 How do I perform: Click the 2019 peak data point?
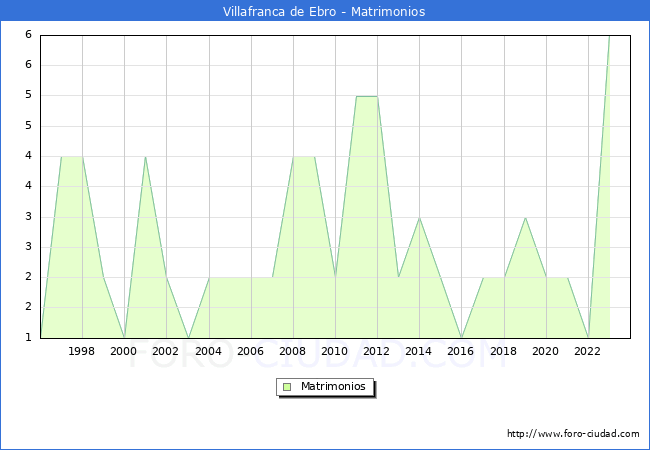tap(525, 218)
